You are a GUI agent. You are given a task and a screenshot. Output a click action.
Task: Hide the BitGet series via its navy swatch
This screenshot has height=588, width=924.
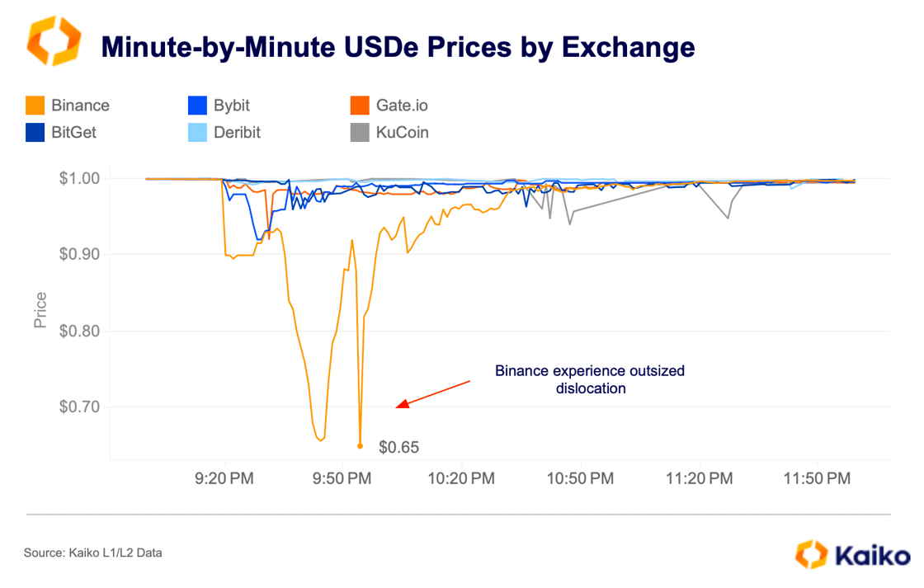[x=35, y=132]
